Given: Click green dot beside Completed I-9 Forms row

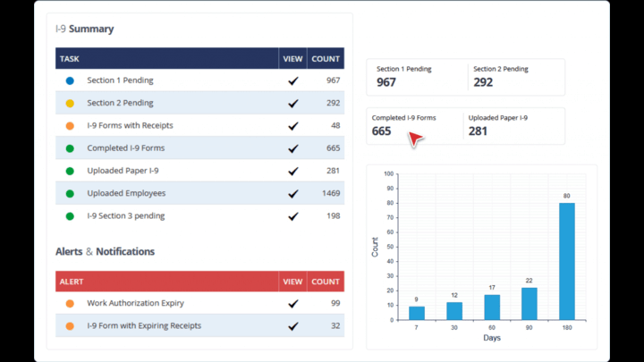Looking at the screenshot, I should pyautogui.click(x=70, y=148).
